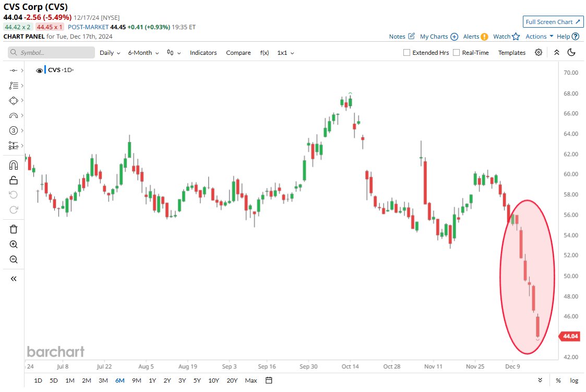
Task: Open the Indicators menu
Action: point(204,53)
